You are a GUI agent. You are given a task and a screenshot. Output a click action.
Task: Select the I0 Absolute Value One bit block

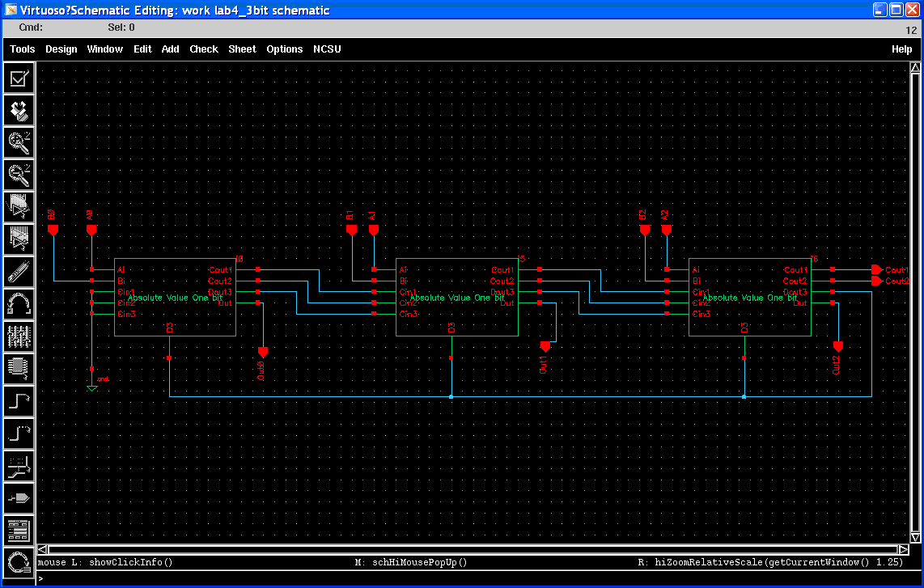(x=175, y=298)
